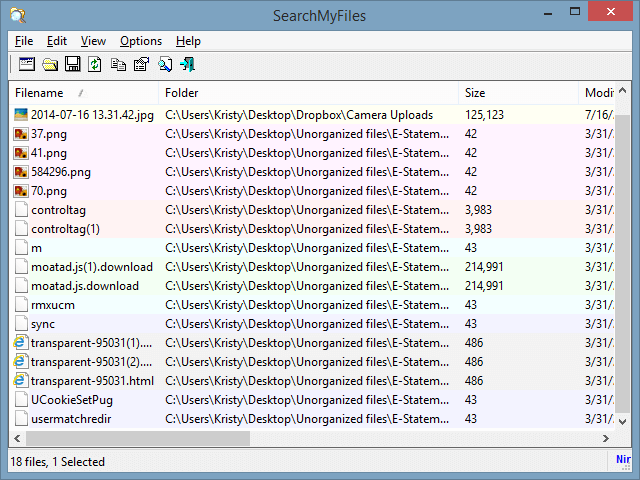Click the IE icon of transparent-95031(2) row
Viewport: 640px width, 480px height.
tap(21, 362)
